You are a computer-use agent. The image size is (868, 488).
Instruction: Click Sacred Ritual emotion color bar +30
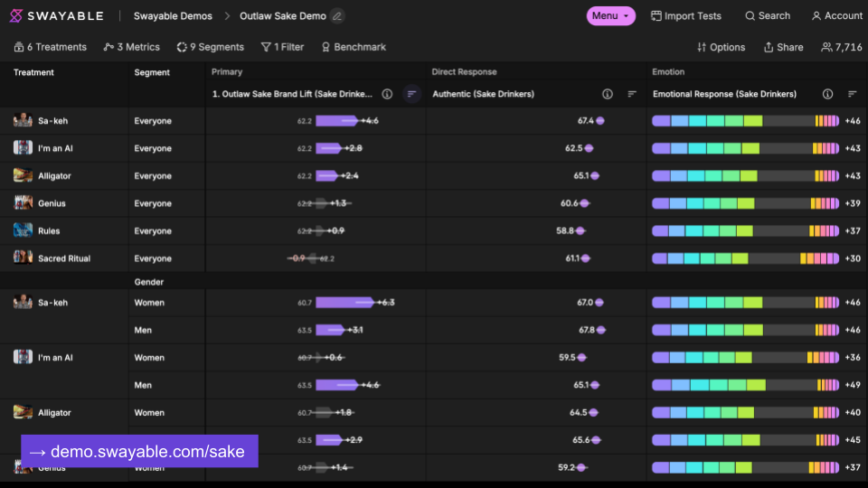point(746,258)
